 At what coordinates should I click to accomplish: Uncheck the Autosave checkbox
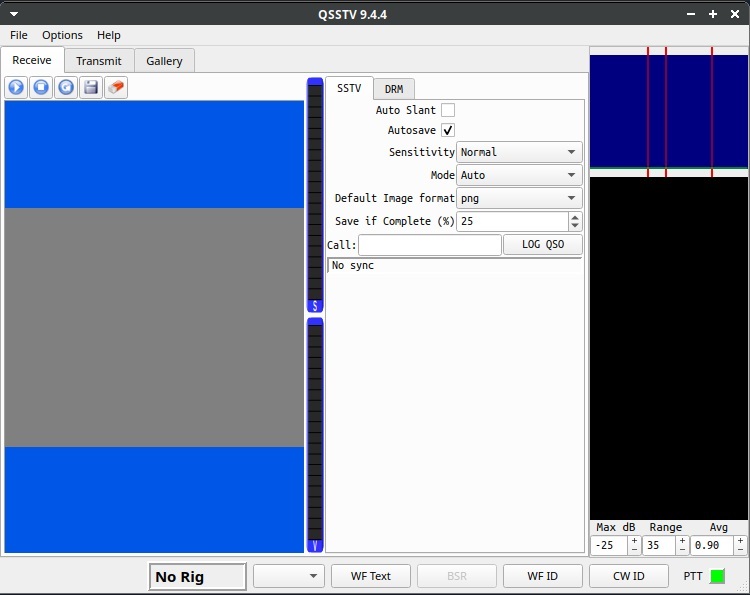point(448,130)
